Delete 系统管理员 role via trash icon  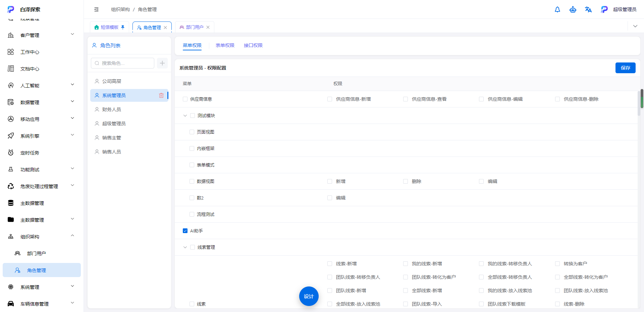[x=161, y=95]
